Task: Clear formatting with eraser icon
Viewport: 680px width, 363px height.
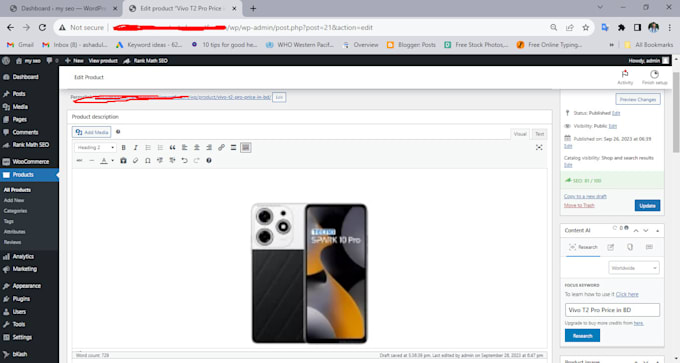Action: (x=135, y=160)
